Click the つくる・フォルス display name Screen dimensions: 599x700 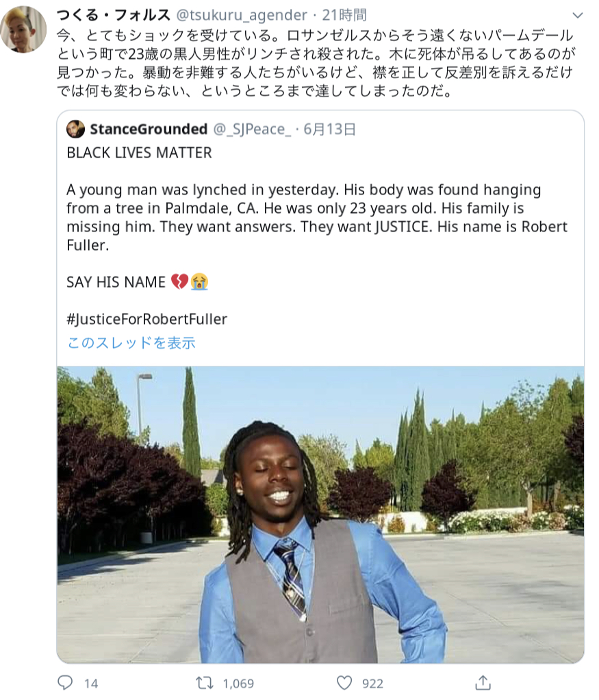(114, 15)
